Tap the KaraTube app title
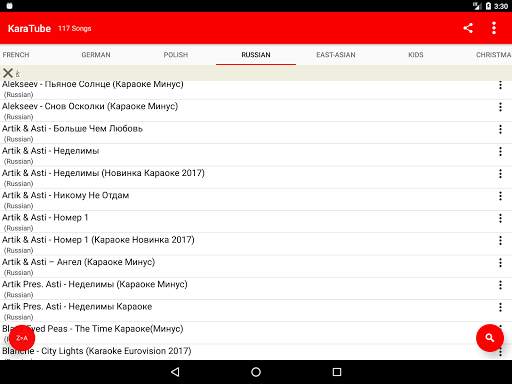This screenshot has width=512, height=384. (29, 28)
